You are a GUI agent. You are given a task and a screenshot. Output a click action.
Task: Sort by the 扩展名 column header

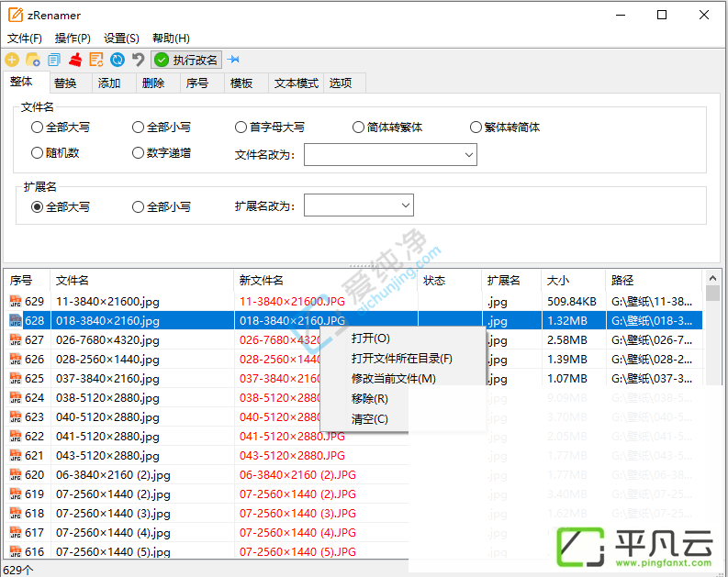pos(511,280)
